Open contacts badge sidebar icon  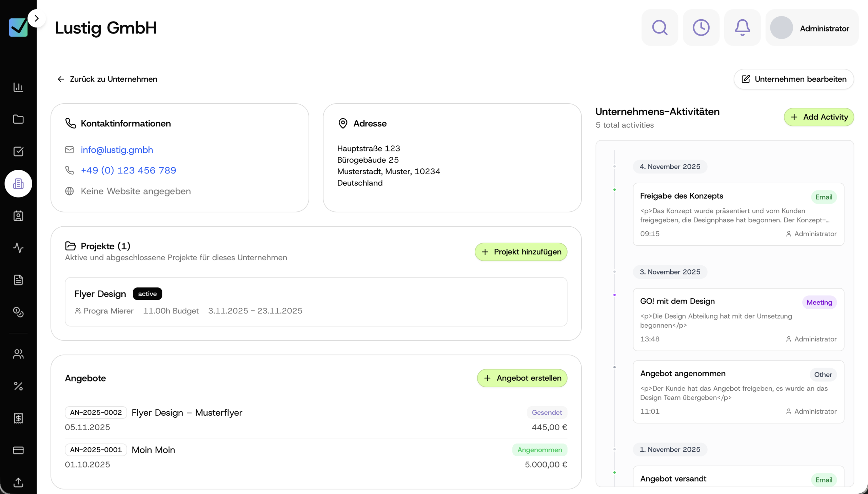coord(18,216)
